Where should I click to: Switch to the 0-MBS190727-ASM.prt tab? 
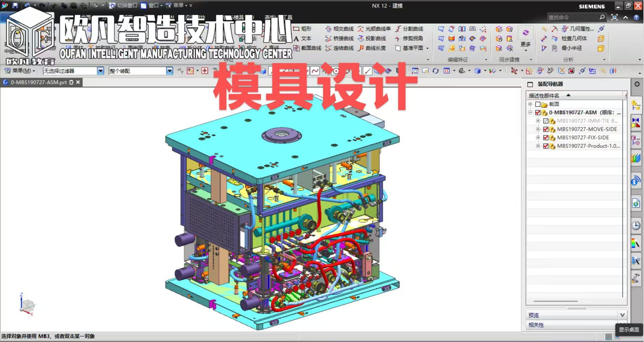38,82
